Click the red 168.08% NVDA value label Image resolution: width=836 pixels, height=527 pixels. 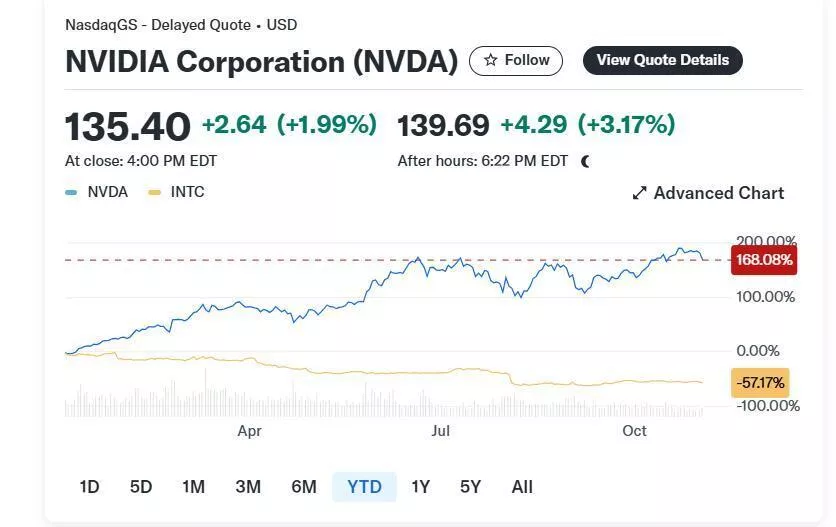click(x=764, y=260)
